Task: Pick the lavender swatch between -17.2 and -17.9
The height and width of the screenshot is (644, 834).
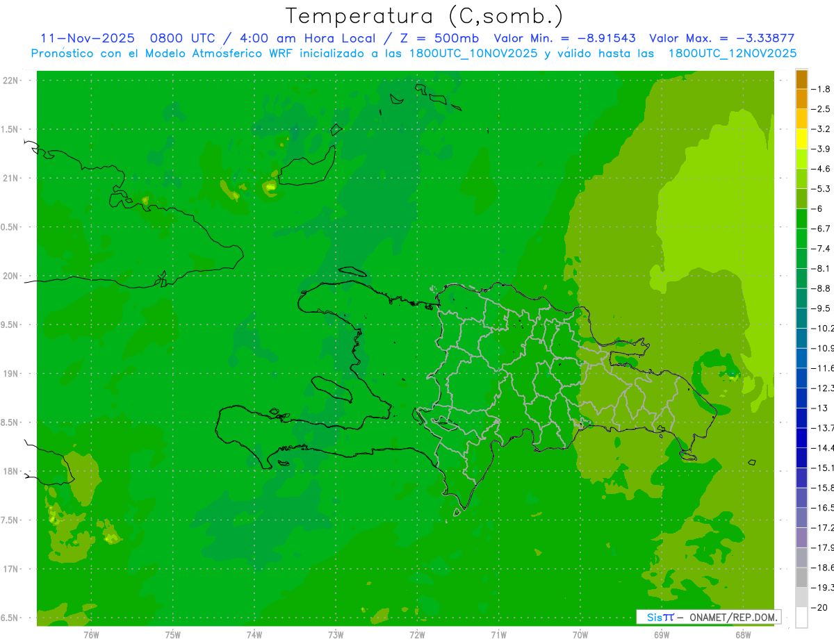Action: pos(801,537)
